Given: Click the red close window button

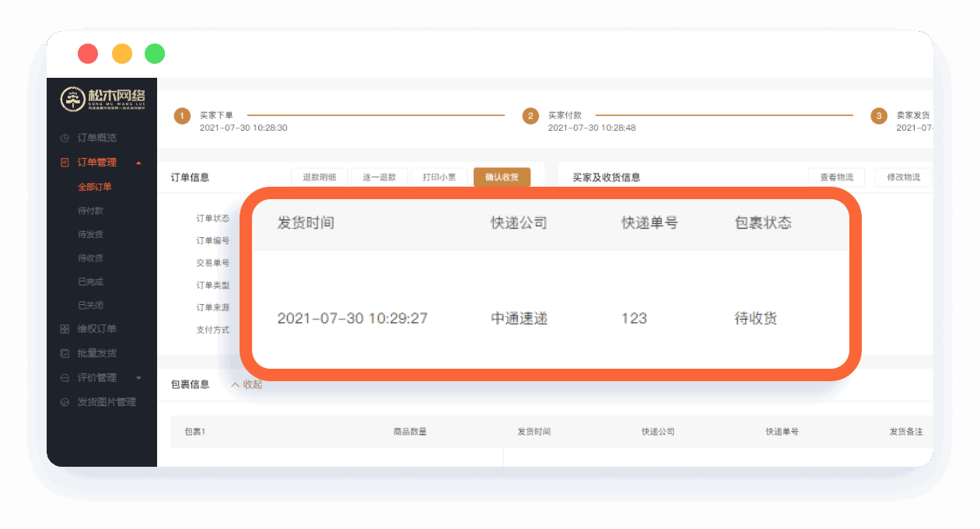Looking at the screenshot, I should coord(88,54).
